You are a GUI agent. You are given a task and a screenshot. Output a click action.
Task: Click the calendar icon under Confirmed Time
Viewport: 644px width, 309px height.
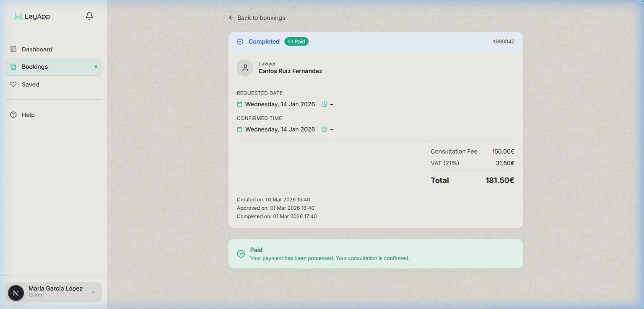(239, 129)
